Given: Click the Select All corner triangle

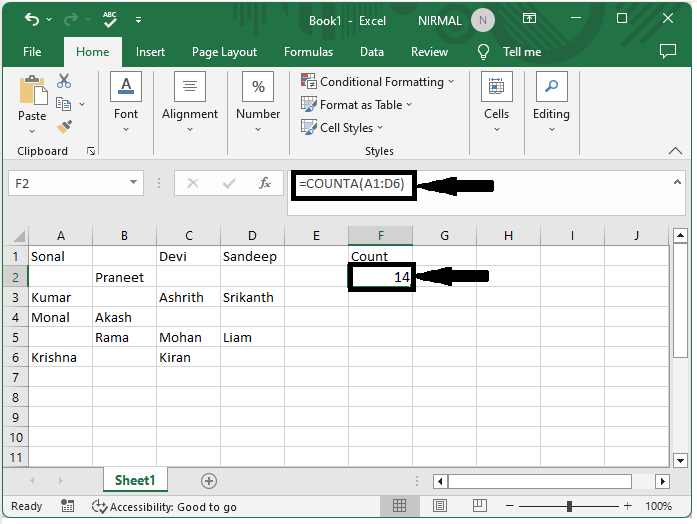Looking at the screenshot, I should [17, 235].
